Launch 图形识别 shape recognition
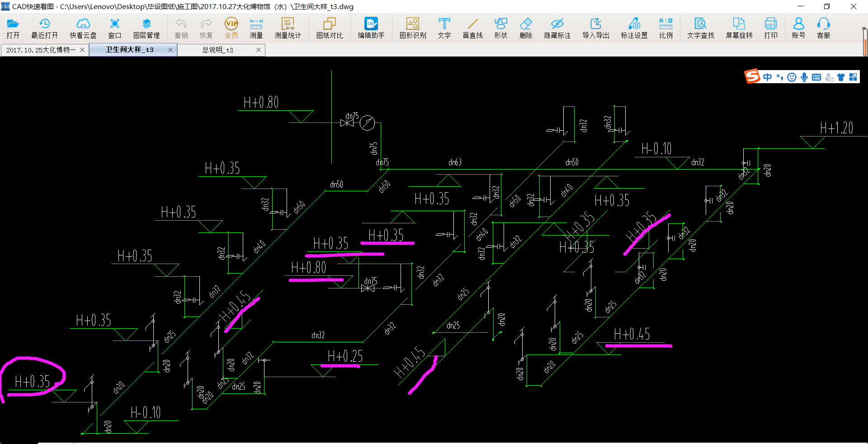 coord(413,28)
